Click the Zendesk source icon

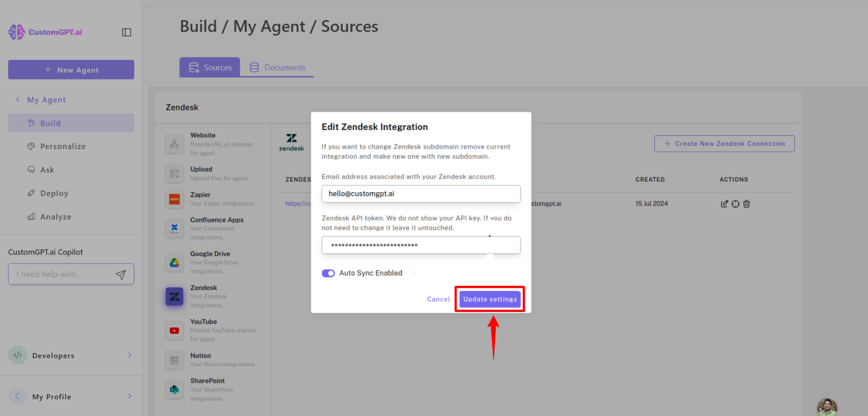(x=174, y=296)
